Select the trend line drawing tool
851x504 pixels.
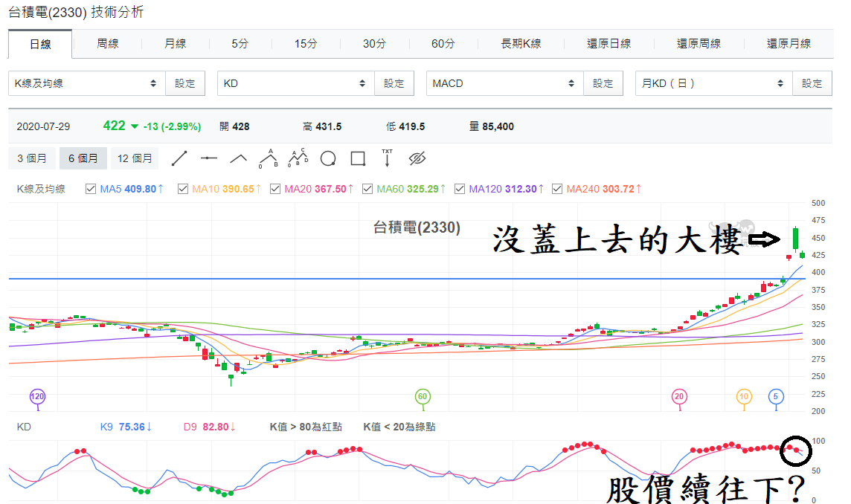point(179,158)
